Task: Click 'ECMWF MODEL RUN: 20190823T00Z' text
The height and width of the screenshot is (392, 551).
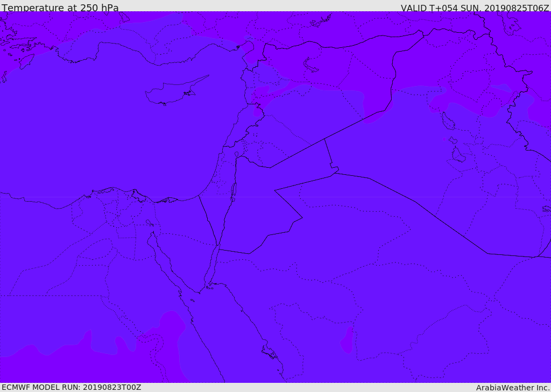Action: pyautogui.click(x=72, y=387)
